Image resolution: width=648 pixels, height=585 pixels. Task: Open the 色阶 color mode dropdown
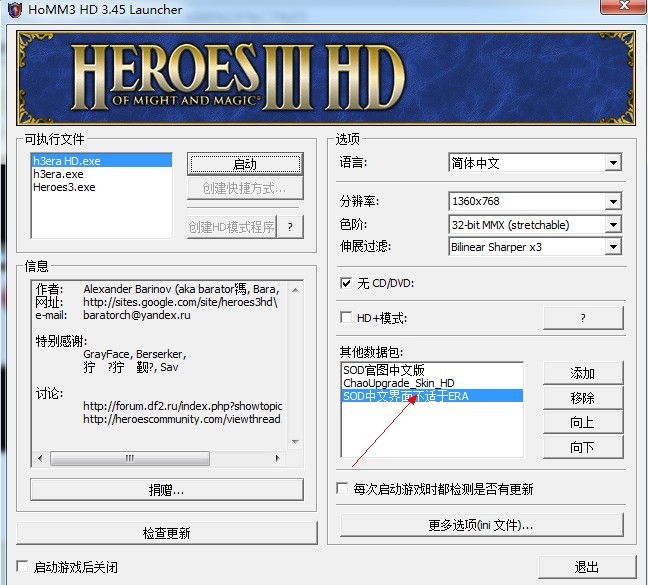click(x=613, y=225)
